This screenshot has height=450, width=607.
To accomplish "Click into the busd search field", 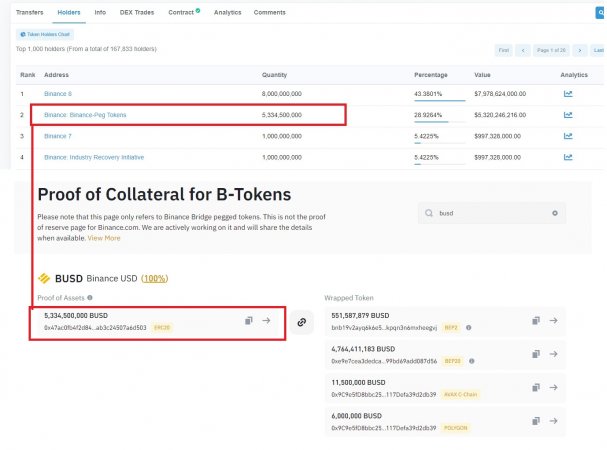I will [492, 213].
